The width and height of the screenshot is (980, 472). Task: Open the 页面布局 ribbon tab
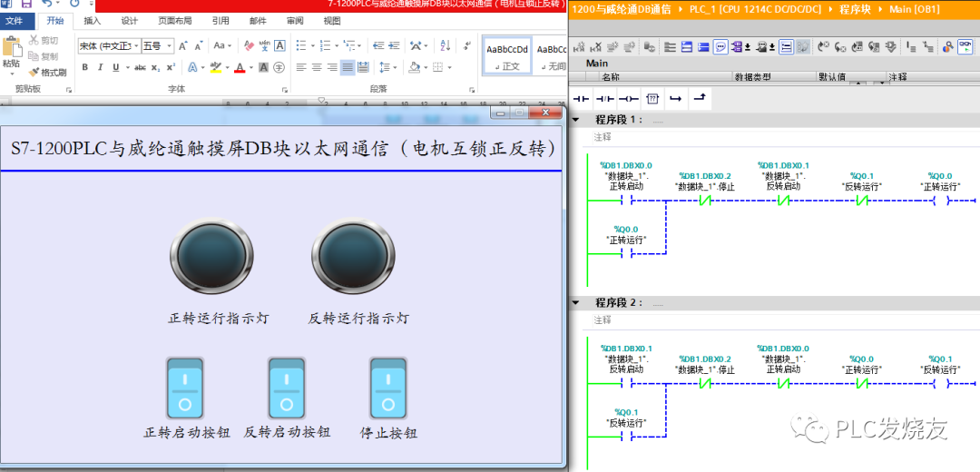point(174,21)
